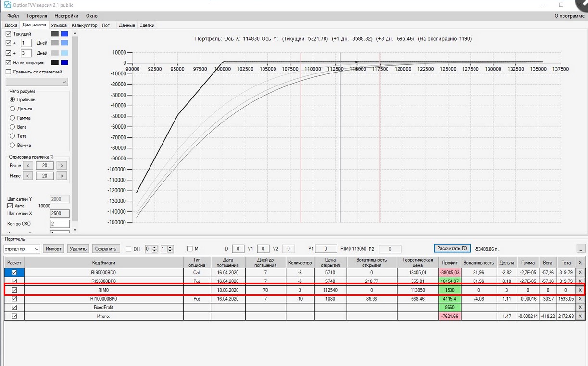This screenshot has width=588, height=366.
Task: Open the стредл пр portfolio dropdown
Action: 22,249
